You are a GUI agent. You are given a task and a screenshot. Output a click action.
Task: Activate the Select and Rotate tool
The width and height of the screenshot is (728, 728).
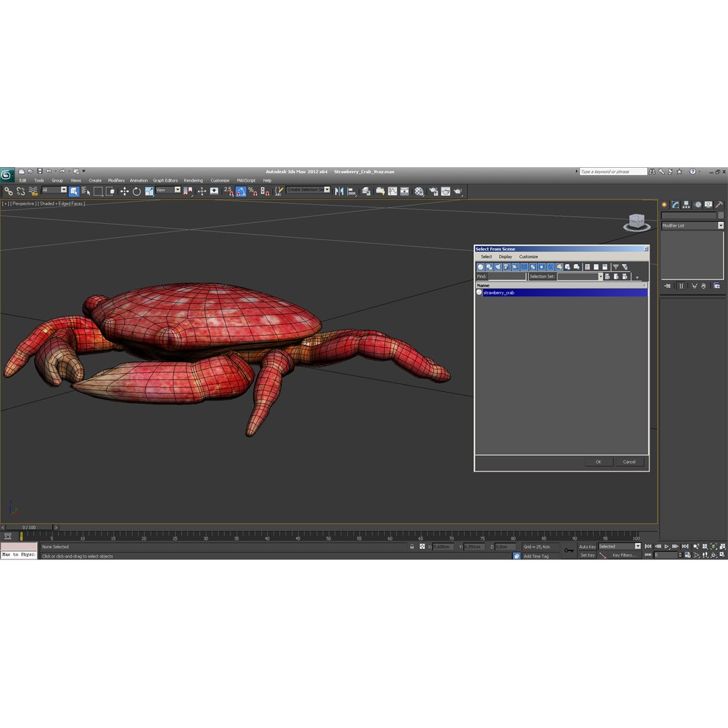coord(136,191)
